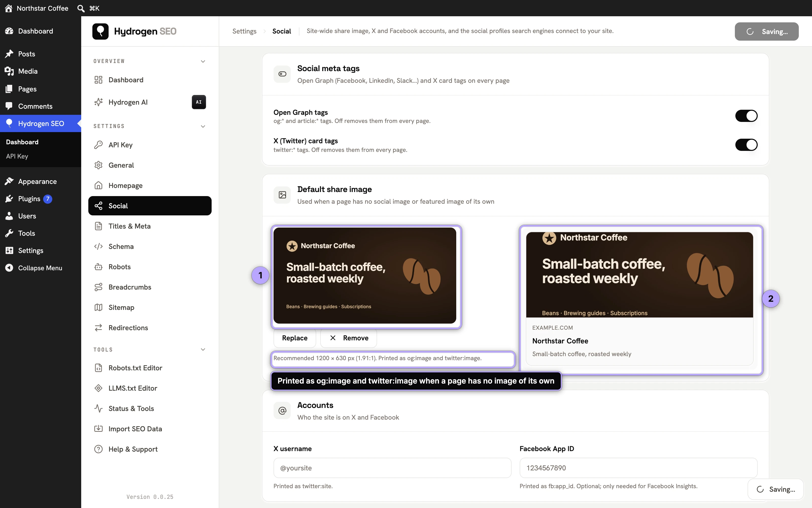Collapse Menu in WordPress sidebar
The height and width of the screenshot is (508, 812).
coord(41,268)
